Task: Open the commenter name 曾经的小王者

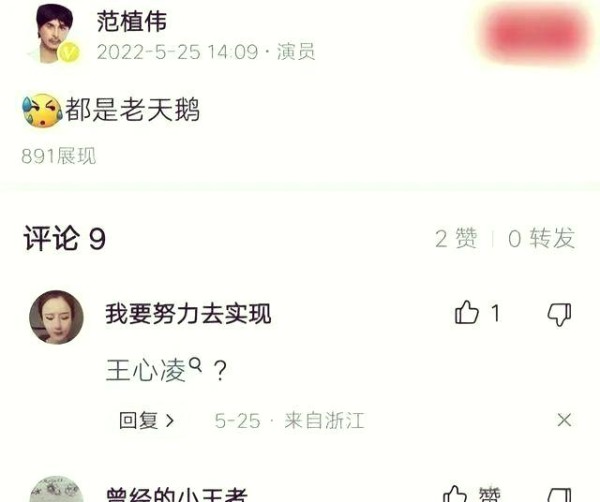Action: tap(176, 494)
